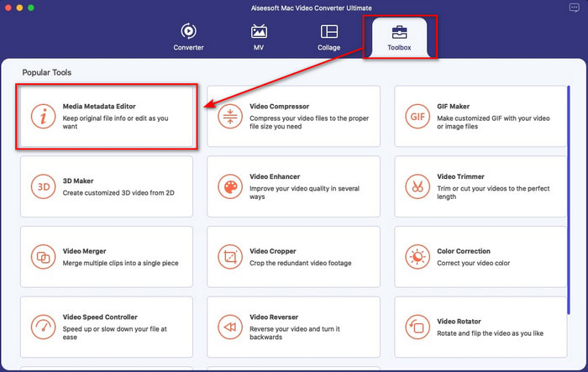Click 'Improve your video quality' description
Viewport: 588px width, 372px height.
coord(304,192)
